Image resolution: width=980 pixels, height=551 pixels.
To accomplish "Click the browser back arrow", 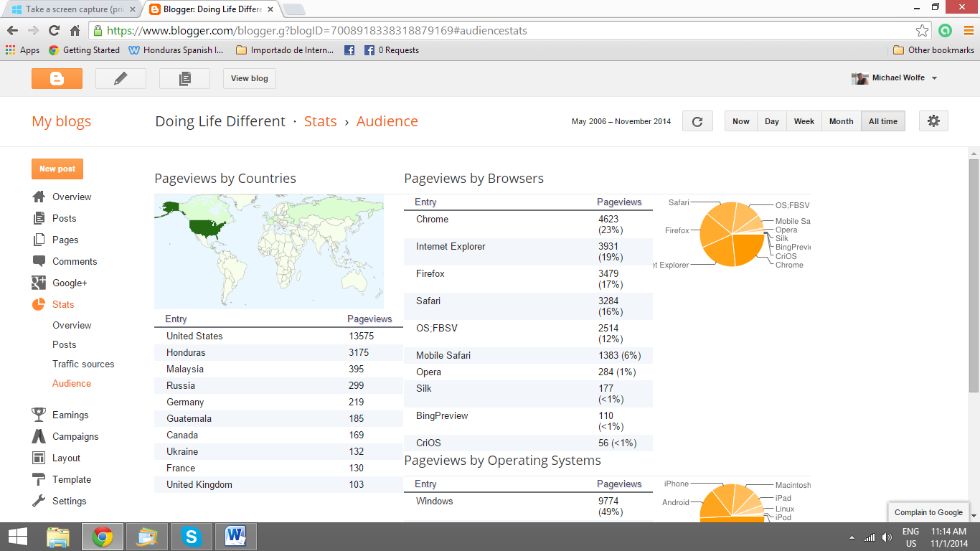I will [13, 31].
